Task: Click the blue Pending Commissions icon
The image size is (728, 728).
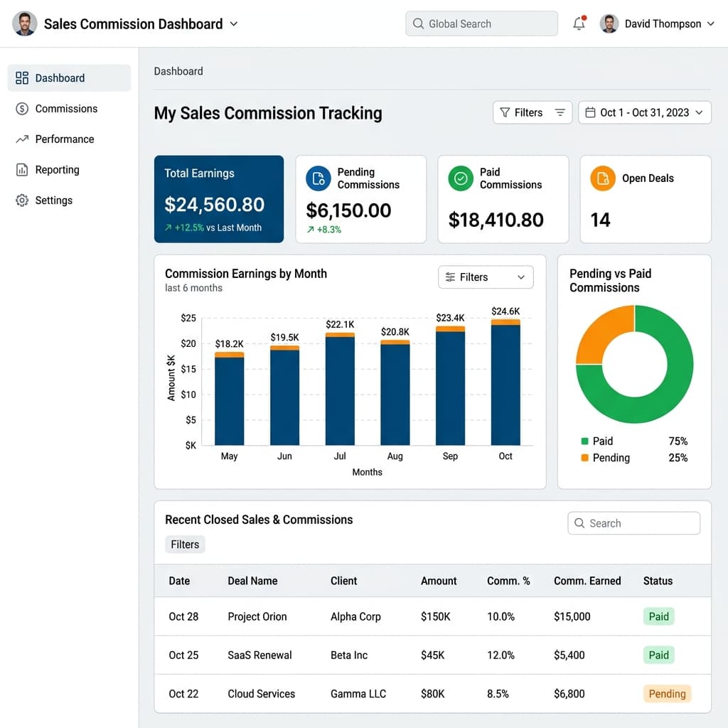Action: point(318,178)
